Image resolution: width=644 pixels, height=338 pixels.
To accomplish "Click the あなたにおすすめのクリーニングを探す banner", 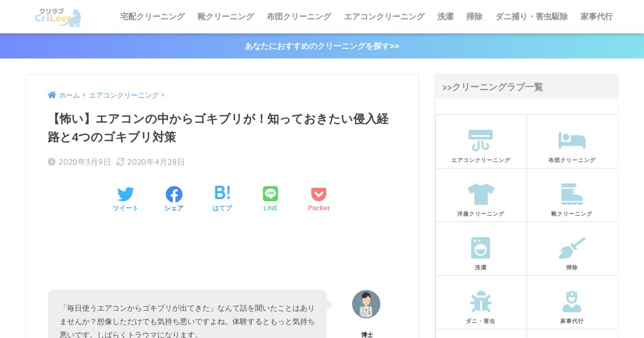I will (x=322, y=46).
